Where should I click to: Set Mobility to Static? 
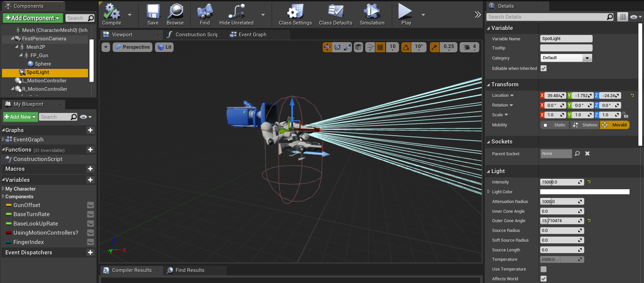556,125
